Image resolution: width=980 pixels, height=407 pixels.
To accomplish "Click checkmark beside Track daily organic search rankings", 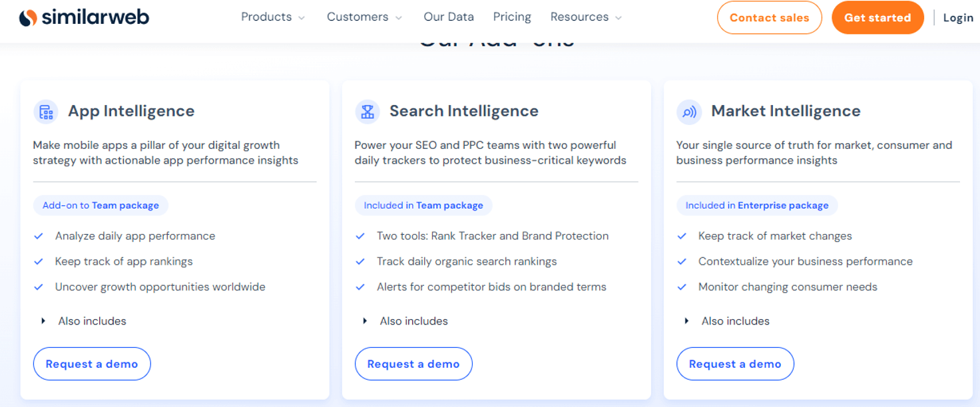I will [x=360, y=262].
